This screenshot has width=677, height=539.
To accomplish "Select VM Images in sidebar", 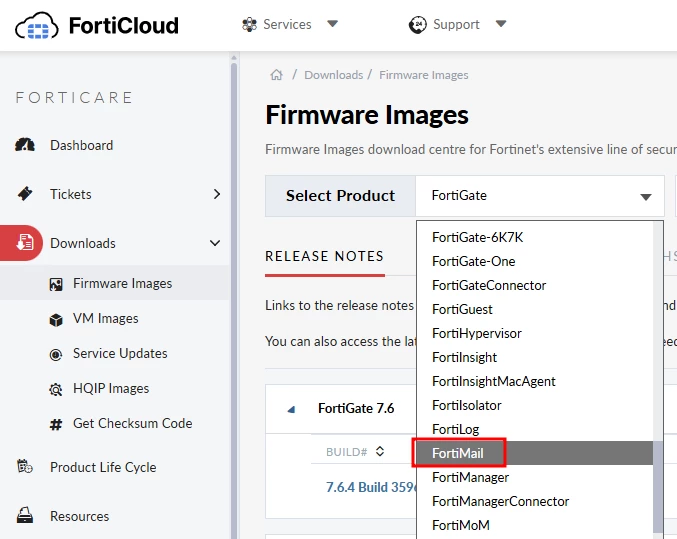I will click(106, 318).
